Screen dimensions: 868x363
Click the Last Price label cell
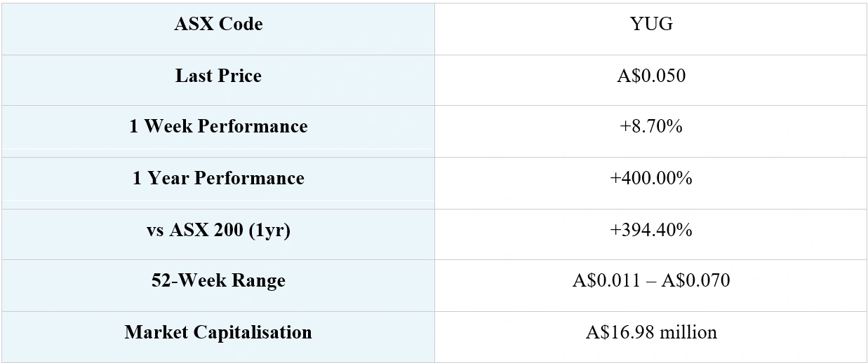click(218, 76)
